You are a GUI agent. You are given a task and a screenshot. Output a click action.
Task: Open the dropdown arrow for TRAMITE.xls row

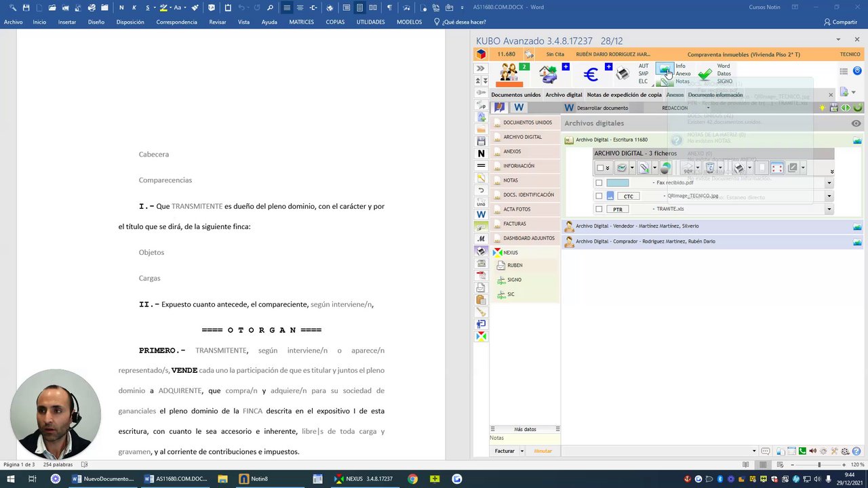829,209
